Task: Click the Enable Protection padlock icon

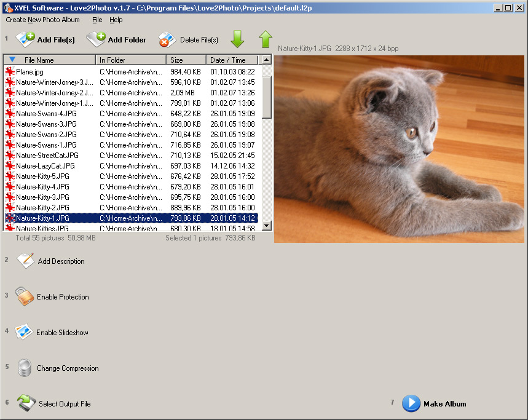Action: coord(25,296)
